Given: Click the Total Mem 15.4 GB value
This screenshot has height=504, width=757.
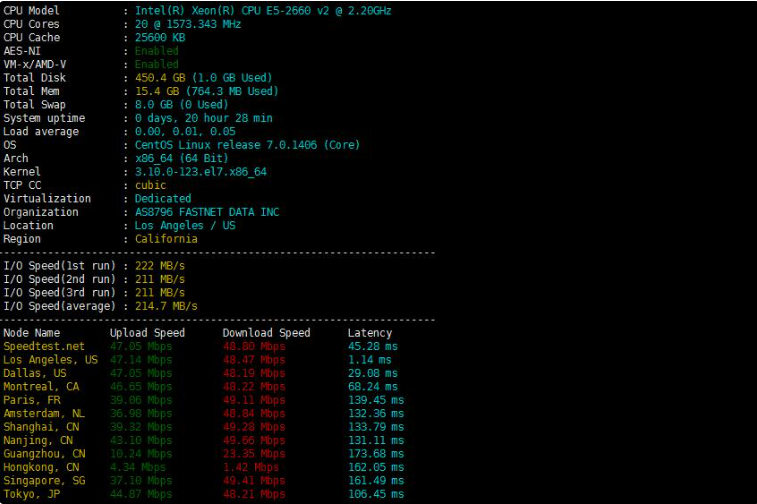Looking at the screenshot, I should coord(206,91).
